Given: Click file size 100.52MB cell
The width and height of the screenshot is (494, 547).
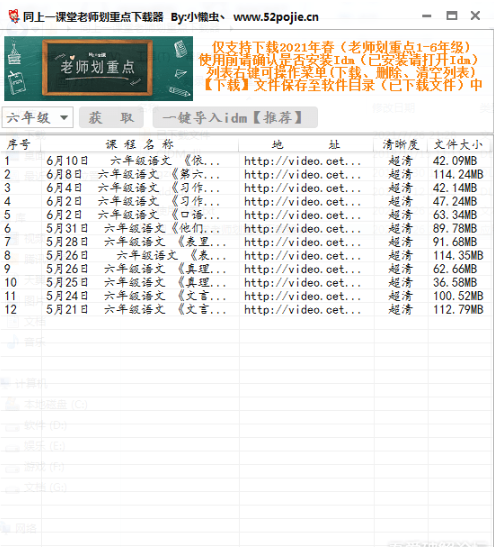Looking at the screenshot, I should 458,296.
